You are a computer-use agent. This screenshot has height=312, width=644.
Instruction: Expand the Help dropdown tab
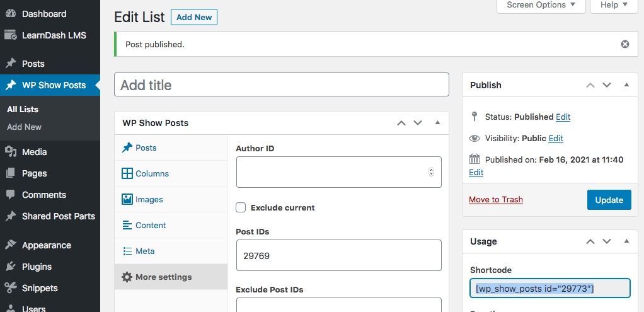click(614, 5)
